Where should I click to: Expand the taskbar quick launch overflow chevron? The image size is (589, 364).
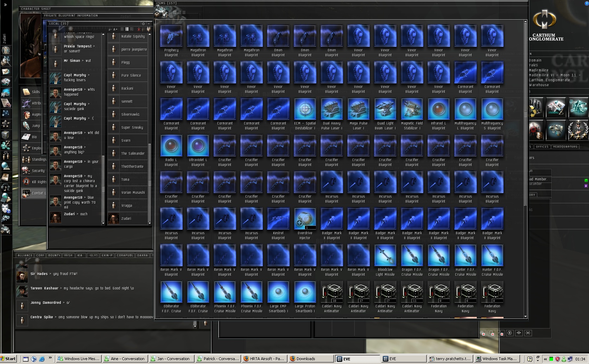pos(50,358)
